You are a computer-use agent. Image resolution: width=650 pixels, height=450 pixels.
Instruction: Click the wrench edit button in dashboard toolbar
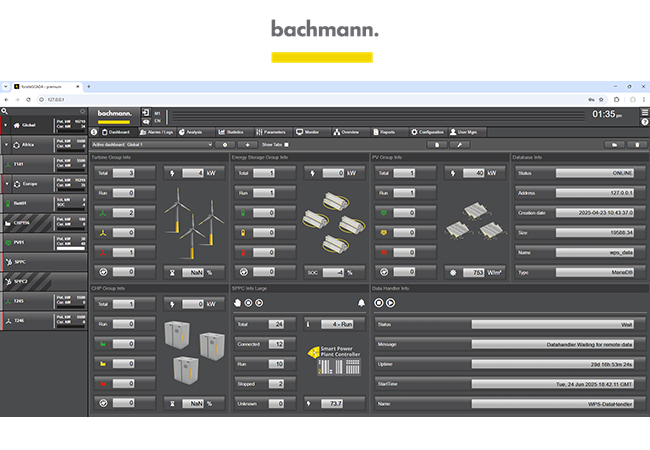click(459, 145)
